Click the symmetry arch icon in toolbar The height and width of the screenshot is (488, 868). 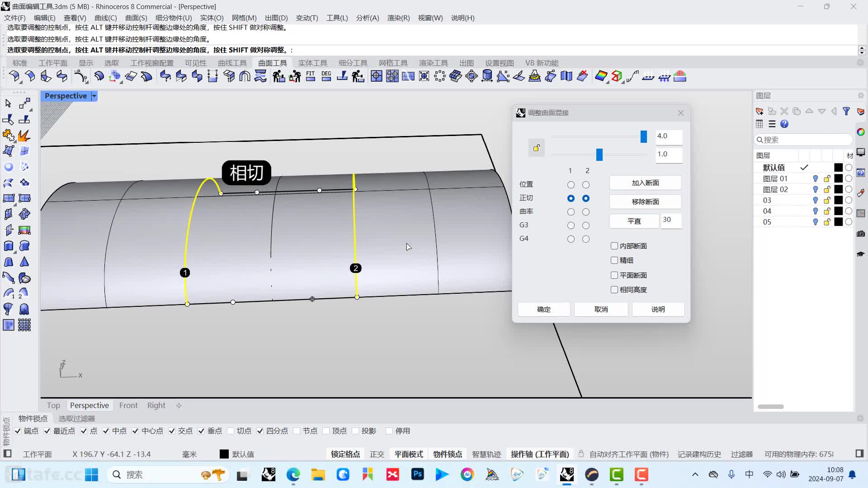pos(245,76)
